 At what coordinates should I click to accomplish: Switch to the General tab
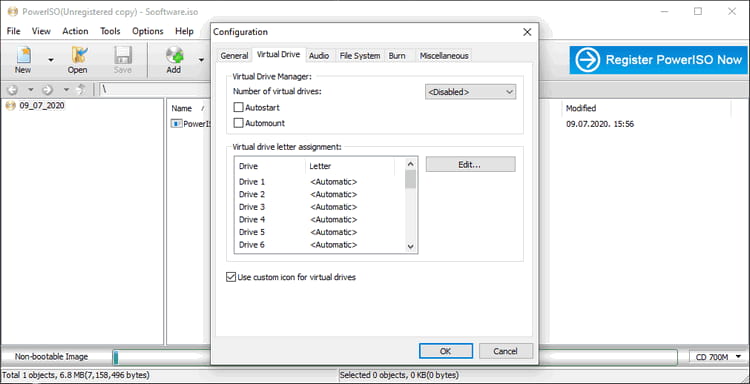(x=234, y=56)
